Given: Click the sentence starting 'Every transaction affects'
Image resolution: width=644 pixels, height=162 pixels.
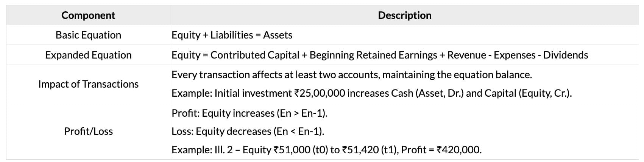Looking at the screenshot, I should [x=351, y=75].
